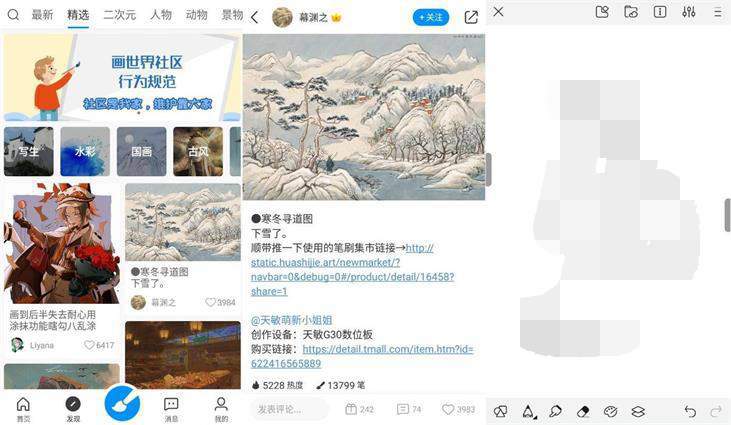This screenshot has height=425, width=731.
Task: Open the layers panel icon
Action: [638, 411]
